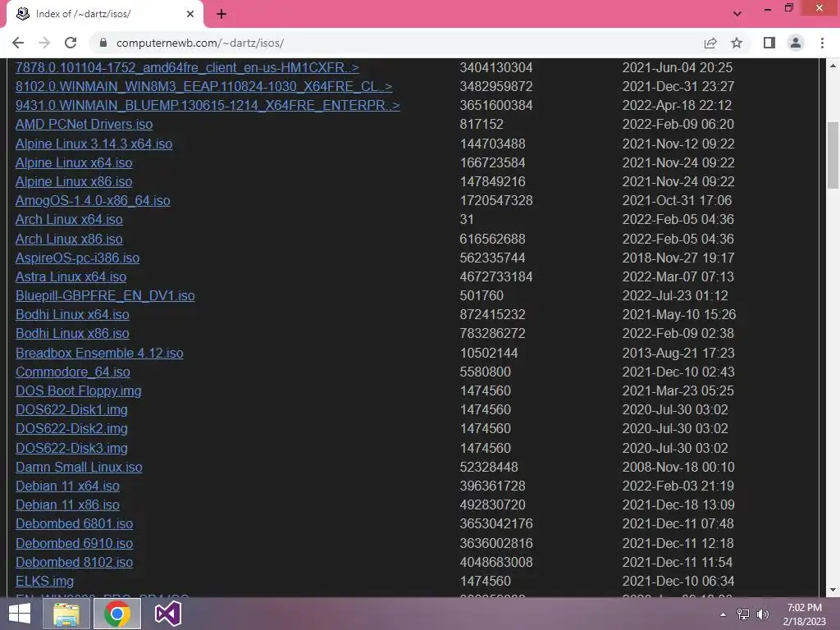840x630 pixels.
Task: Click Astra Linux x64.iso
Action: 71,277
